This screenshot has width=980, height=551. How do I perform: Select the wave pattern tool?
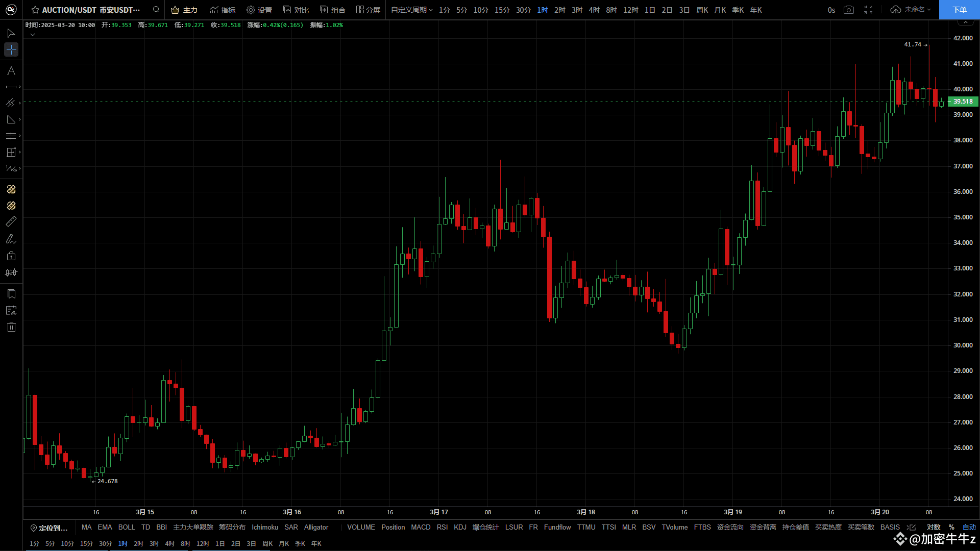pos(11,168)
